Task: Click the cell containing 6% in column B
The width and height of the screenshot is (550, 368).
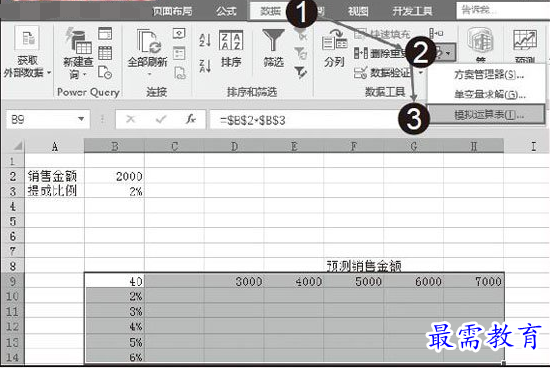Action: pos(114,357)
